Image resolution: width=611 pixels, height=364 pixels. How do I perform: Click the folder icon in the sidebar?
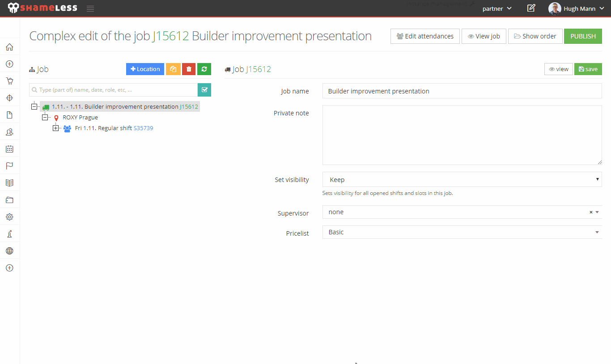tap(9, 200)
